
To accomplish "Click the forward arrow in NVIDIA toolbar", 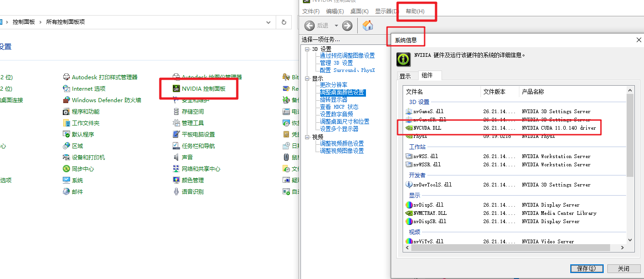I will coord(347,26).
